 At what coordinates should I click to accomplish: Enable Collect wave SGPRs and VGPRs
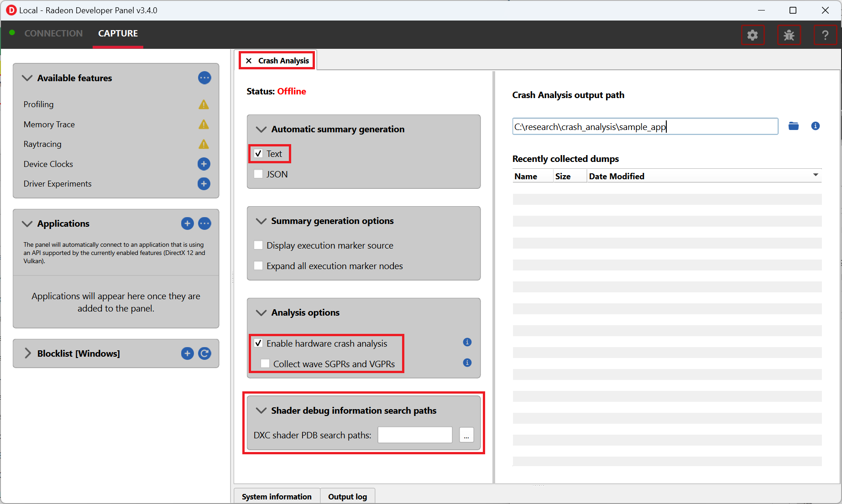coord(265,364)
